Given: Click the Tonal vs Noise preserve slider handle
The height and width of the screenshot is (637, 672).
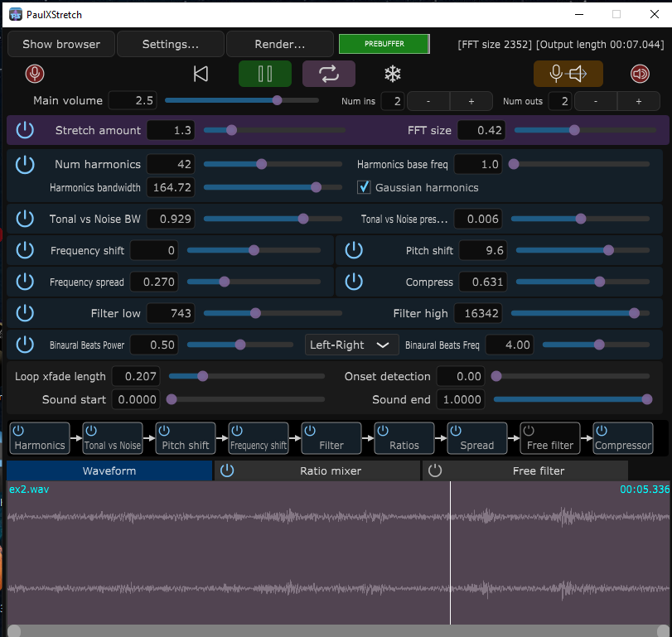Looking at the screenshot, I should click(x=581, y=219).
